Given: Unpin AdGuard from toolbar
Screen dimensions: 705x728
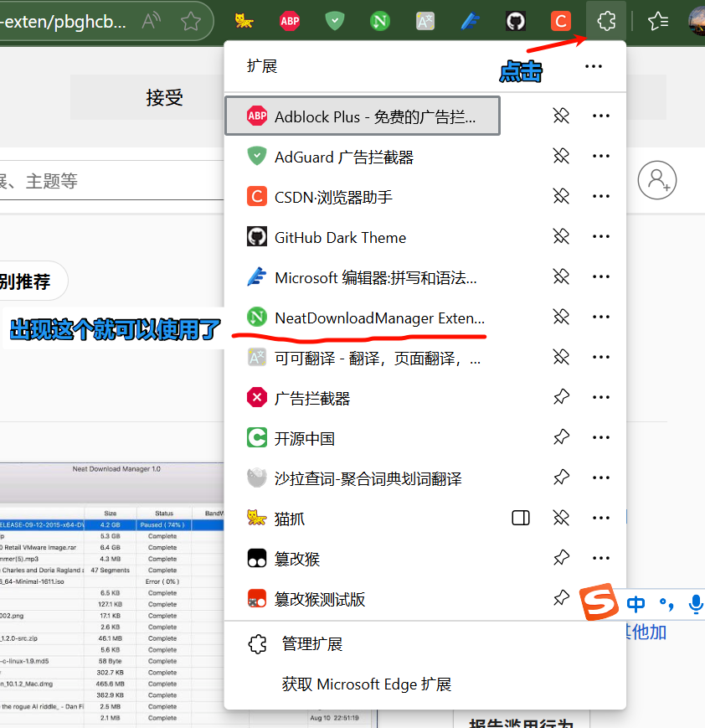Looking at the screenshot, I should [561, 156].
